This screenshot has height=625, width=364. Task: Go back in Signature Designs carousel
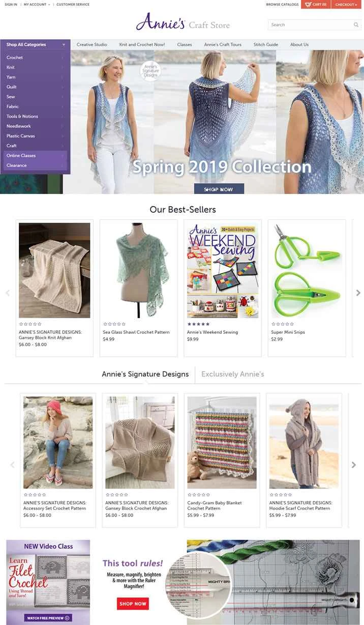pyautogui.click(x=12, y=465)
